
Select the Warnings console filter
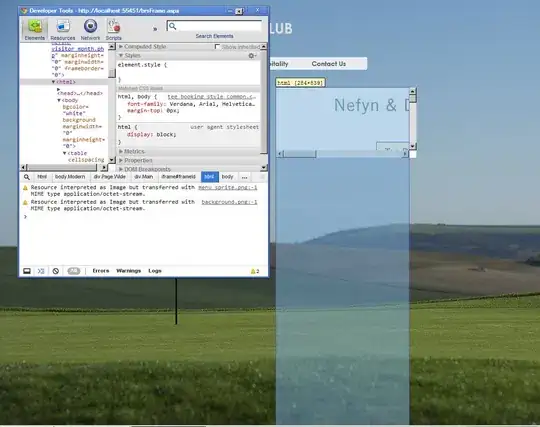coord(128,271)
